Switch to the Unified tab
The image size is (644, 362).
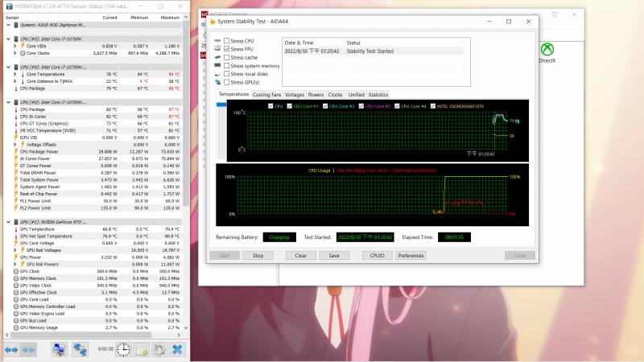[x=356, y=94]
